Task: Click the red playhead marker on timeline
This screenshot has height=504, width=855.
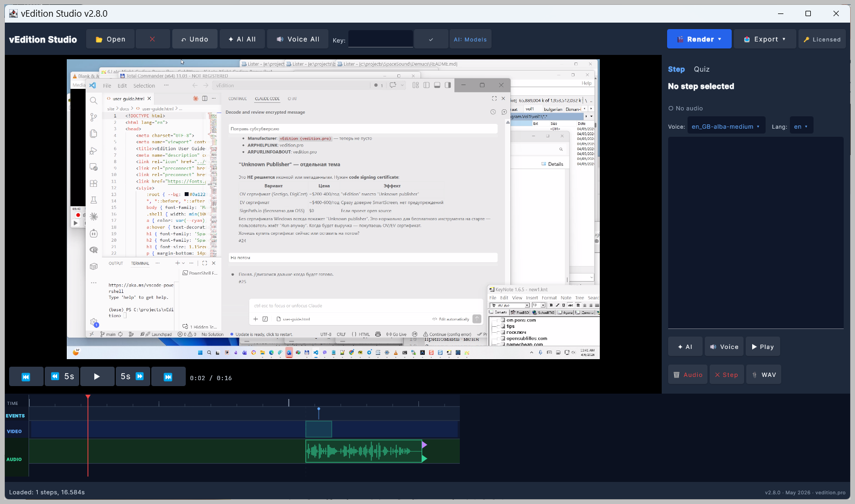Action: (88, 397)
